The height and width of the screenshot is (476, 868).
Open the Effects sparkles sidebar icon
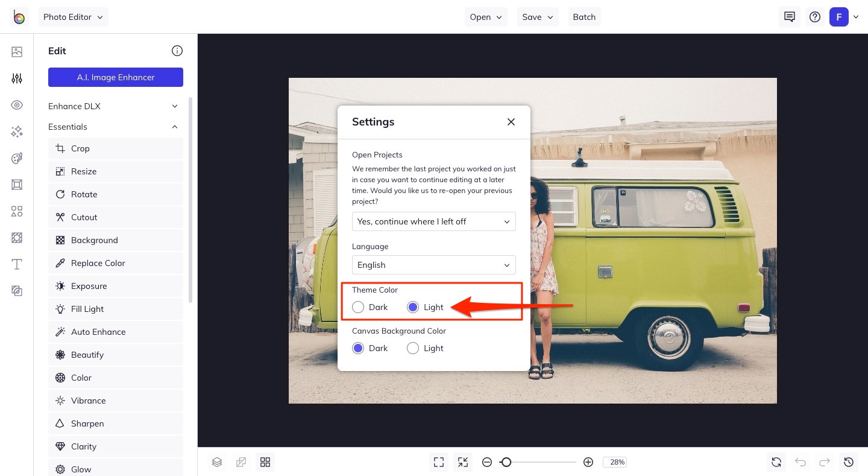pos(17,132)
